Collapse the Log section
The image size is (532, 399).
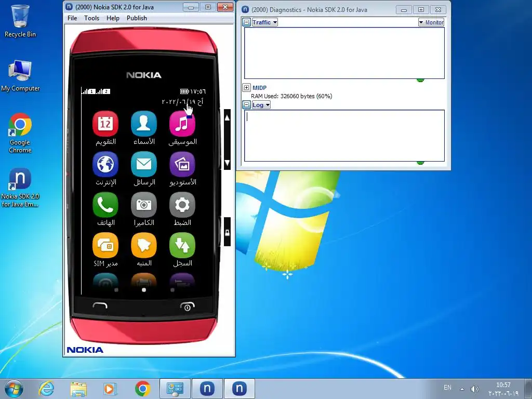(x=247, y=105)
